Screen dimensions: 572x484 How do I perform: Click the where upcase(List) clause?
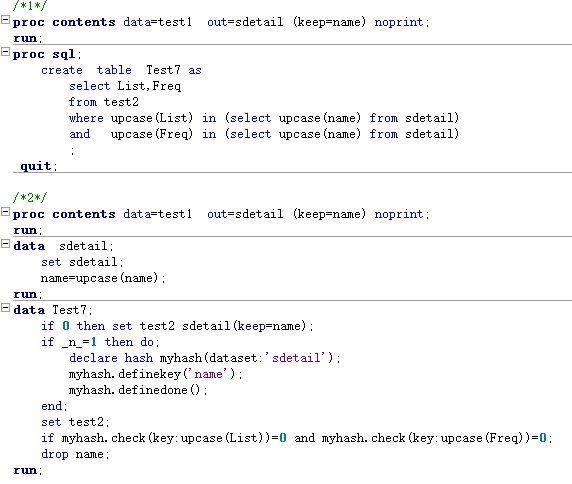(264, 118)
